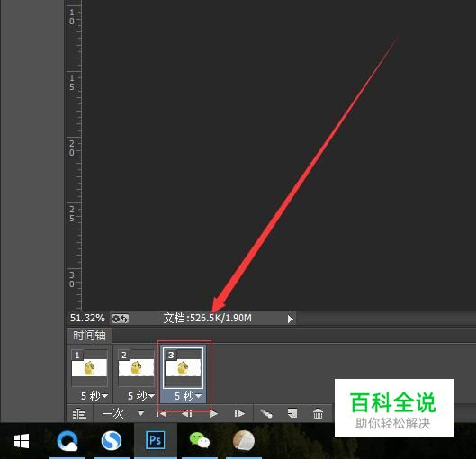Open the Windows Start menu
The image size is (476, 459).
point(22,441)
